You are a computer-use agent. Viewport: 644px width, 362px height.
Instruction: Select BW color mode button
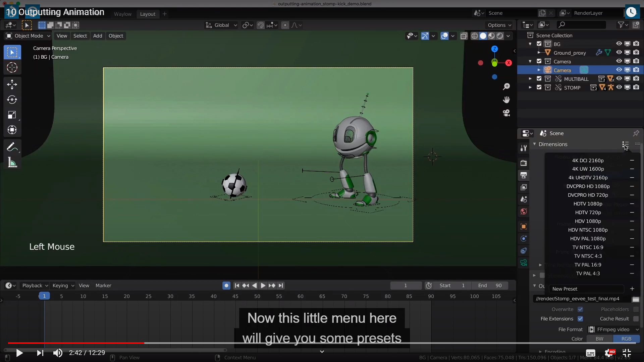599,339
